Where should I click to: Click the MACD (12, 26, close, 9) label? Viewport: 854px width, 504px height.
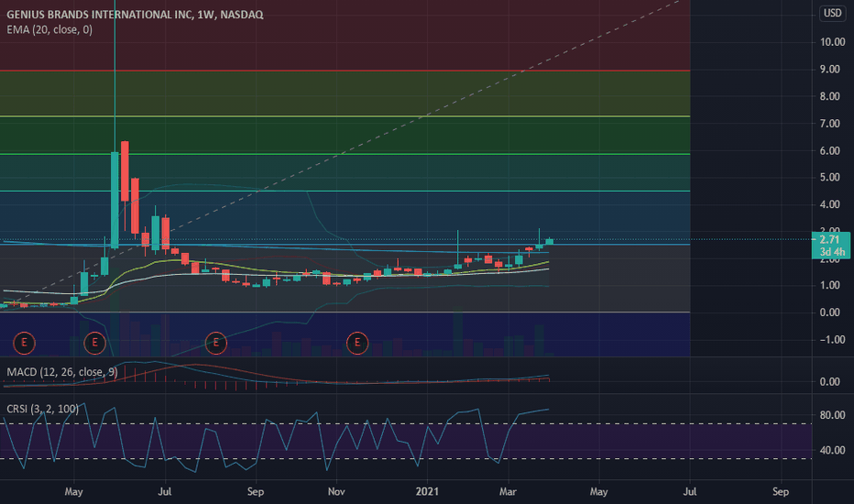62,372
